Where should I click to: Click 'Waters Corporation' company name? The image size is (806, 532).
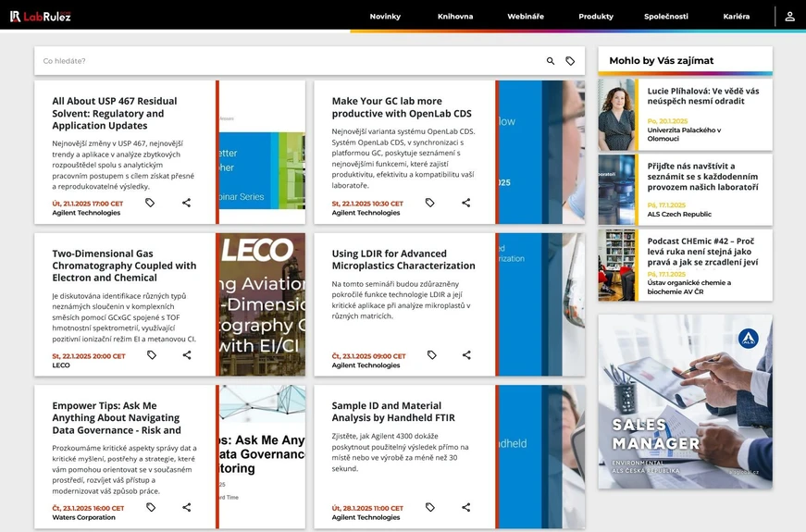coord(84,517)
